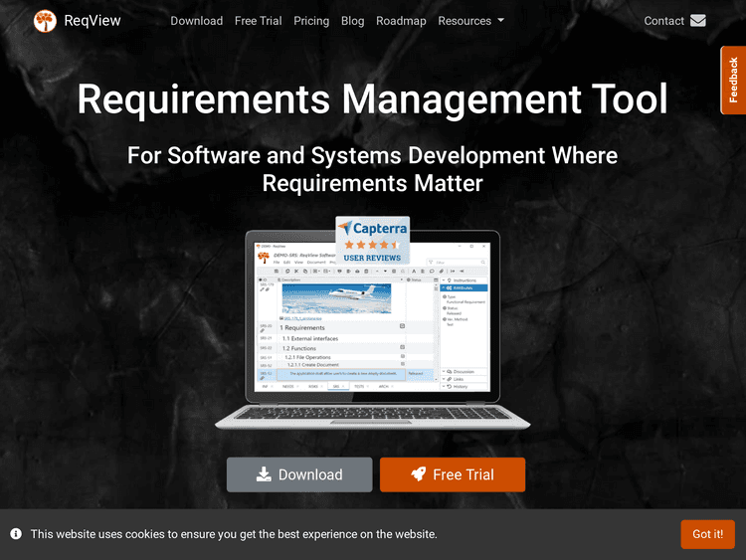The width and height of the screenshot is (746, 560).
Task: Click the envelope mail icon
Action: coord(698,21)
